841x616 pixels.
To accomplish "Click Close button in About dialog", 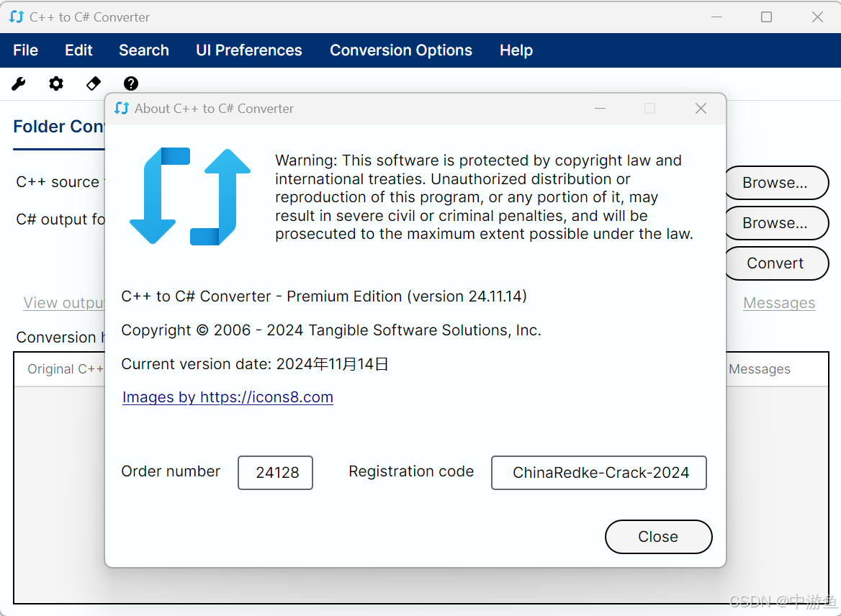I will pos(658,537).
